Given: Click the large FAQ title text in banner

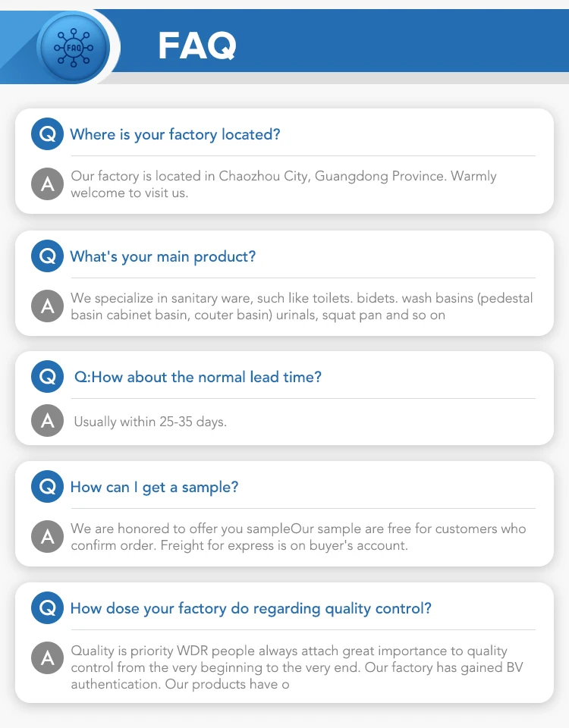Looking at the screenshot, I should coord(197,45).
